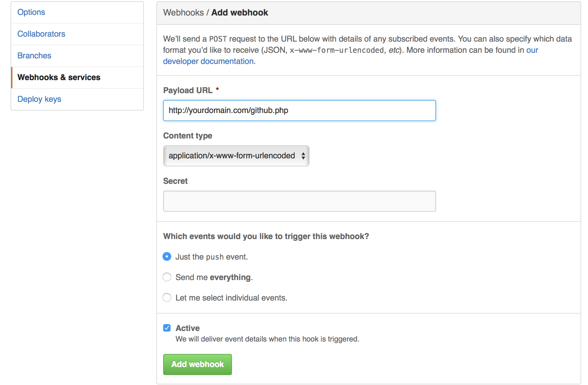Select Webhooks & services sidebar item

59,77
